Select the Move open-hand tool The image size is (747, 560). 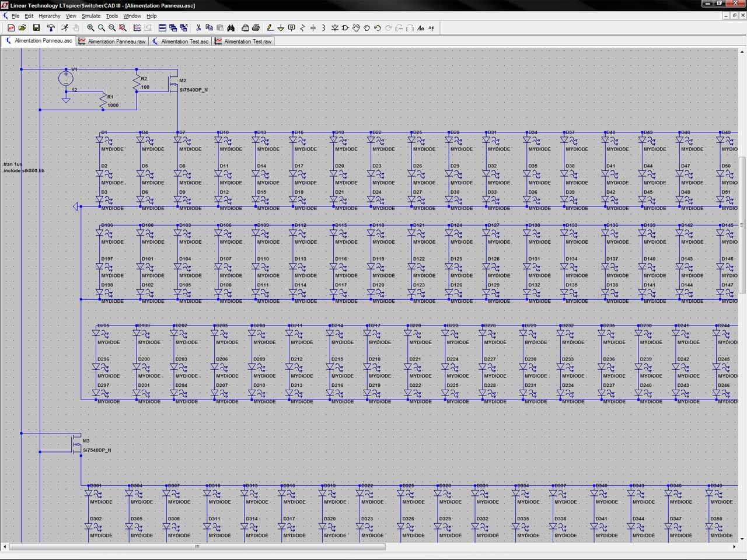tap(356, 28)
